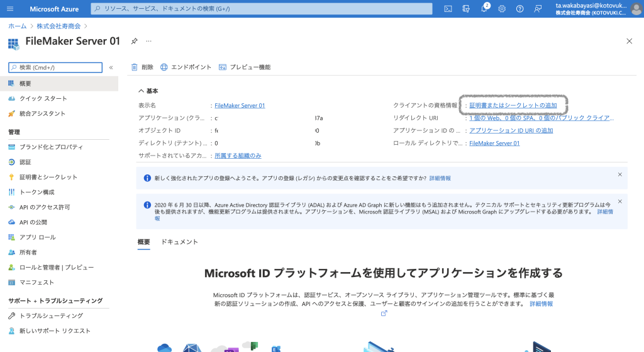Screen dimensions: 644x352
Task: Click the sidebar search field
Action: [55, 67]
